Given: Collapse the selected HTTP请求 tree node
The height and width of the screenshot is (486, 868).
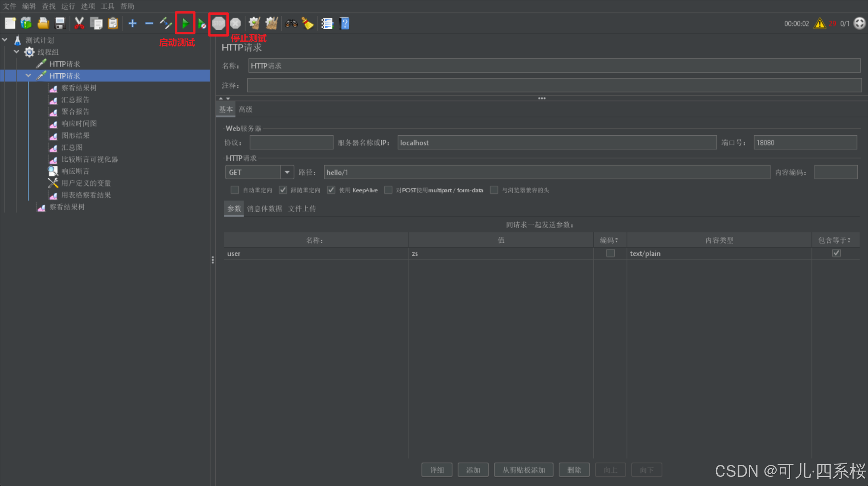Looking at the screenshot, I should [28, 75].
